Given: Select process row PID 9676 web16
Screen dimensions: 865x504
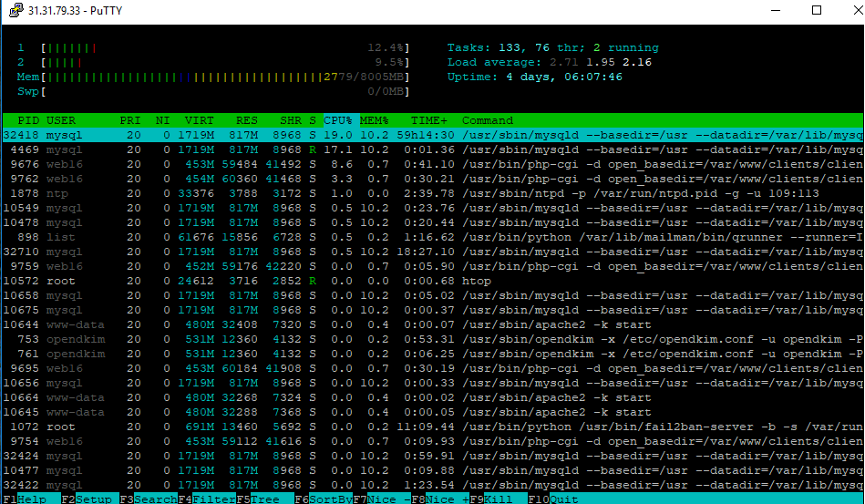Looking at the screenshot, I should pyautogui.click(x=432, y=164).
